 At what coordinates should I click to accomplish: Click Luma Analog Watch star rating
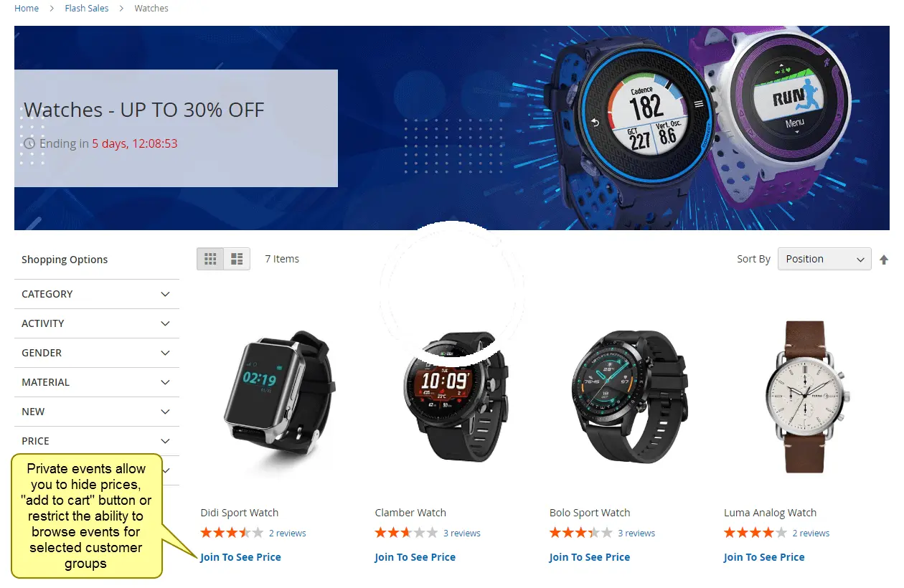(755, 533)
